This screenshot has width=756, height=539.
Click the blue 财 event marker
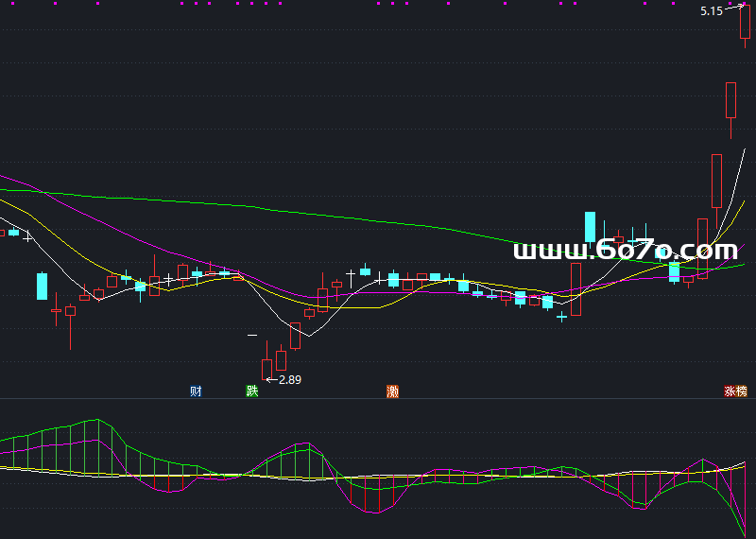196,391
